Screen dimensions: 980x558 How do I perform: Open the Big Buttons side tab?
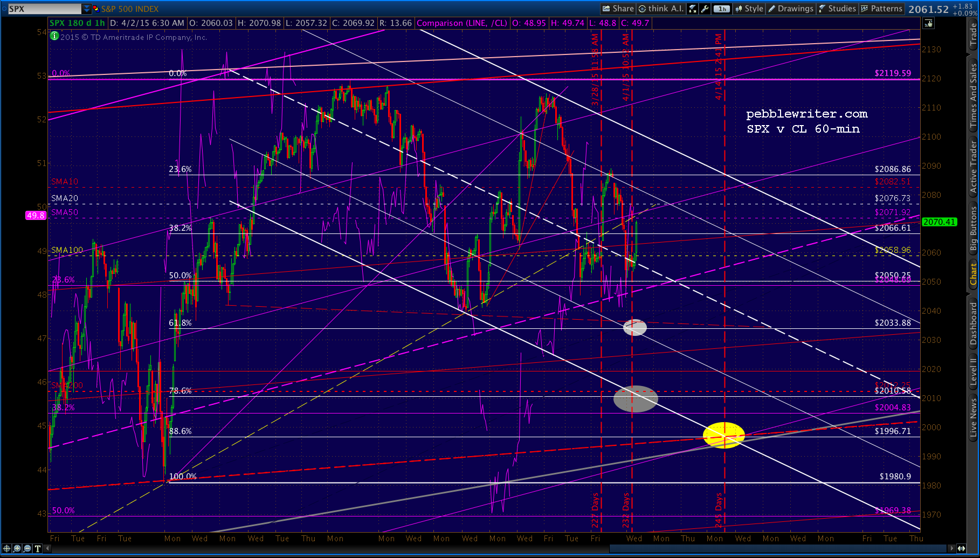[973, 229]
